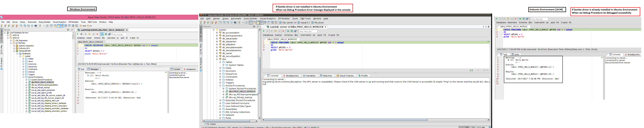Screen dimensions: 644x128
Task: Open the 'test' folder shortcut in Windows toolbar
Action: point(83,26)
